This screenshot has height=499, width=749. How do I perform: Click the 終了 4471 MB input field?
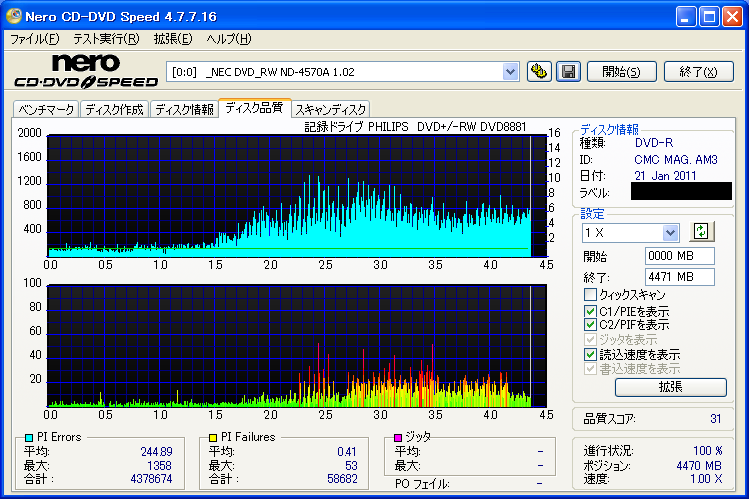(679, 277)
